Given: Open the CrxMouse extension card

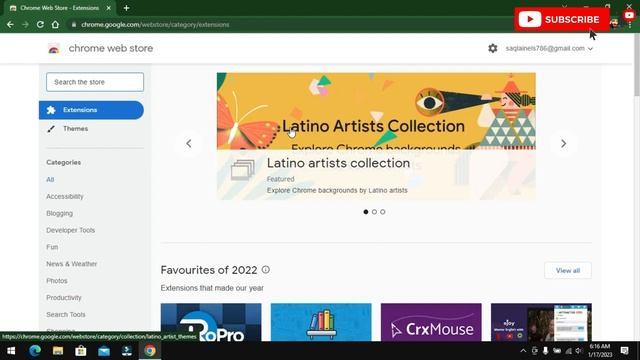Looking at the screenshot, I should coord(431,322).
